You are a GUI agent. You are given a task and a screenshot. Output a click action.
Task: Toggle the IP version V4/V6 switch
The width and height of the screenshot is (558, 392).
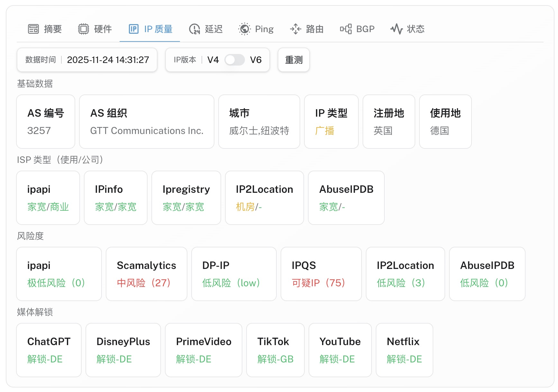[x=234, y=60]
